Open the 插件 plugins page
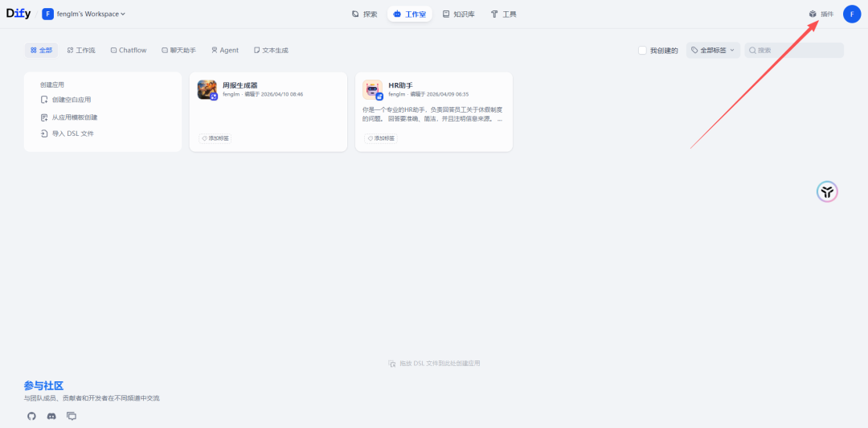 (x=821, y=14)
